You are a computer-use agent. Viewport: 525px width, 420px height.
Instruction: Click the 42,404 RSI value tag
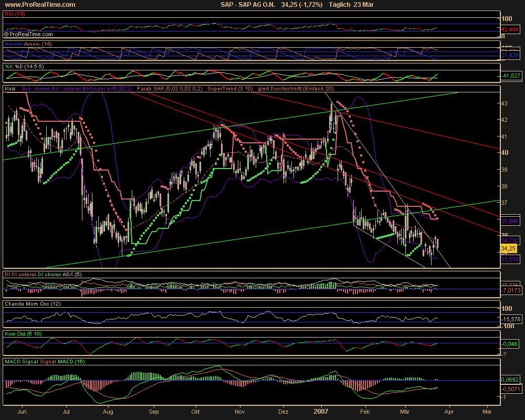pyautogui.click(x=510, y=29)
